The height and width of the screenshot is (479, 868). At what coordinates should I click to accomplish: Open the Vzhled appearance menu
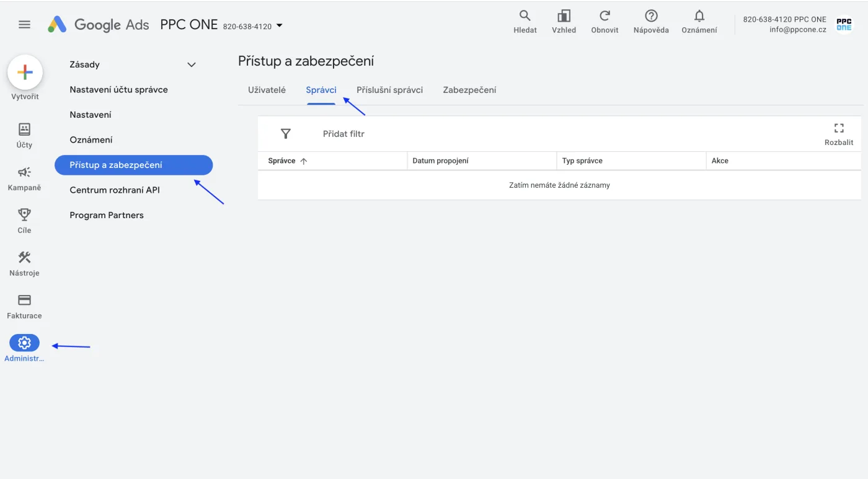(564, 22)
